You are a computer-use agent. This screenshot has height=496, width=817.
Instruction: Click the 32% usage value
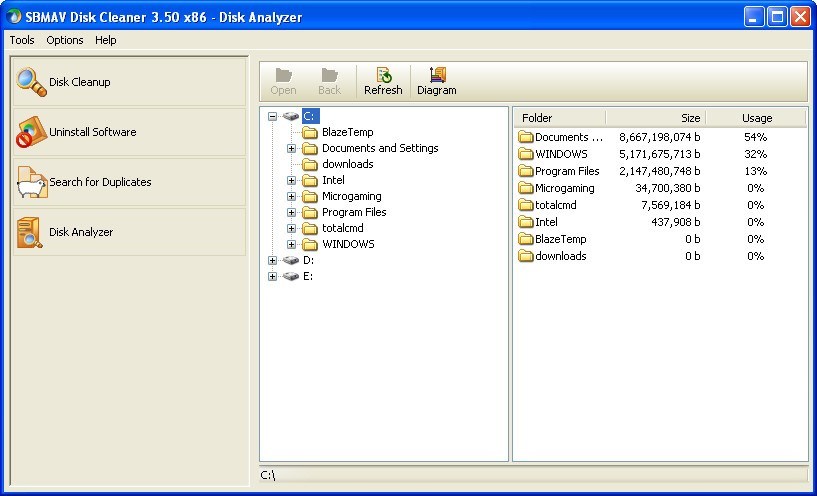(x=756, y=154)
